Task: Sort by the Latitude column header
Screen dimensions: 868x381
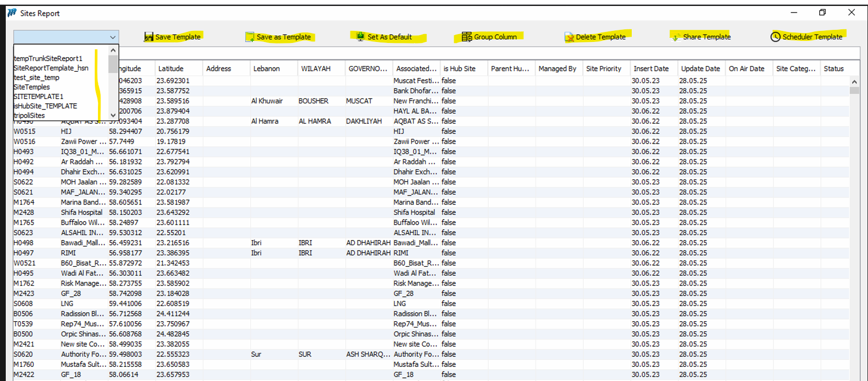Action: (171, 69)
